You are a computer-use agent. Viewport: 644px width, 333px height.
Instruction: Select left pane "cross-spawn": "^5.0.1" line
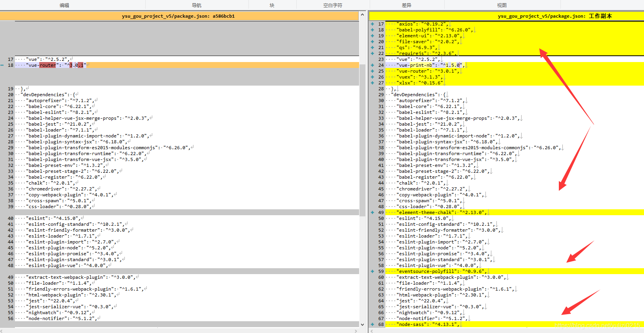[x=187, y=201]
